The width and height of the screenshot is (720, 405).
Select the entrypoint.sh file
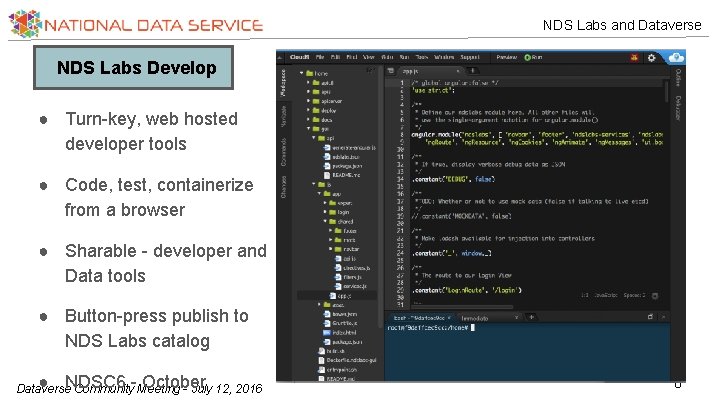coord(338,370)
